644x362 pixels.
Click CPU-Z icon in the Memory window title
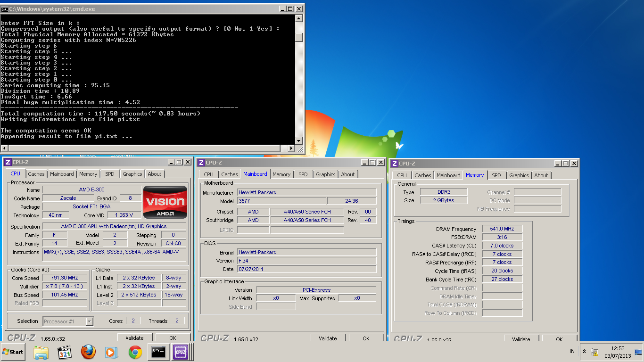click(x=394, y=164)
